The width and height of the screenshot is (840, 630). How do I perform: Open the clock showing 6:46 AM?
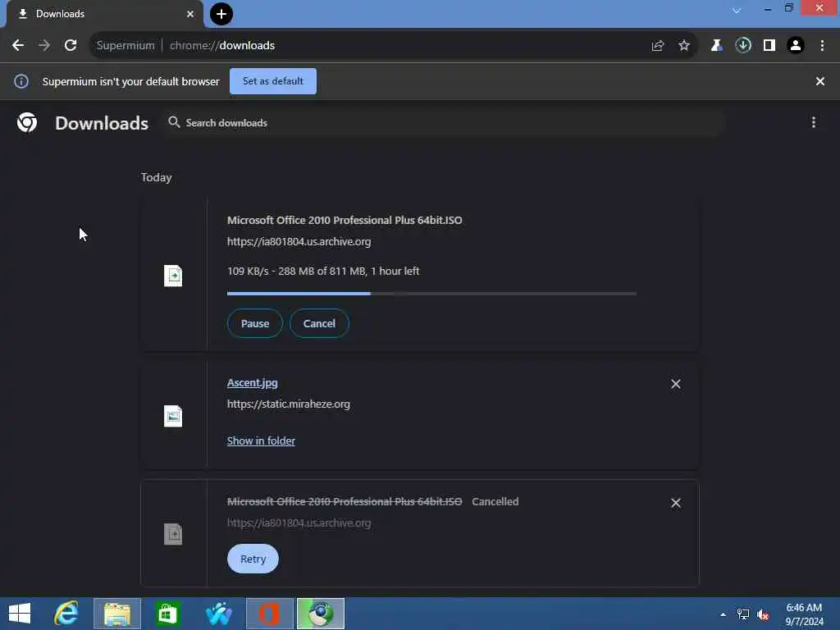pos(804,614)
